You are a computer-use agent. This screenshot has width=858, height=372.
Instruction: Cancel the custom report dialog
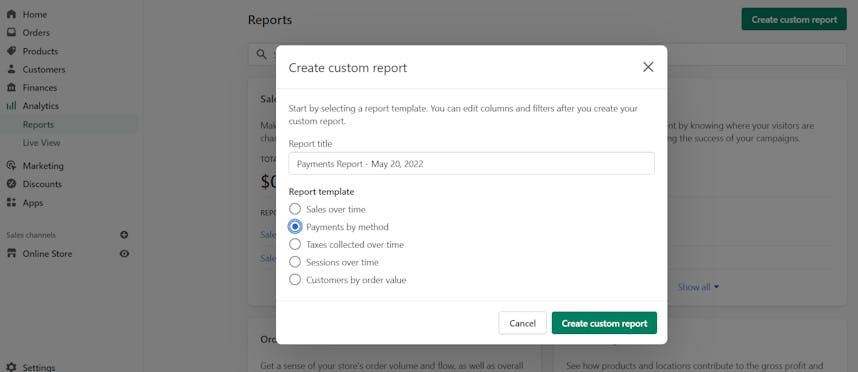click(x=522, y=323)
